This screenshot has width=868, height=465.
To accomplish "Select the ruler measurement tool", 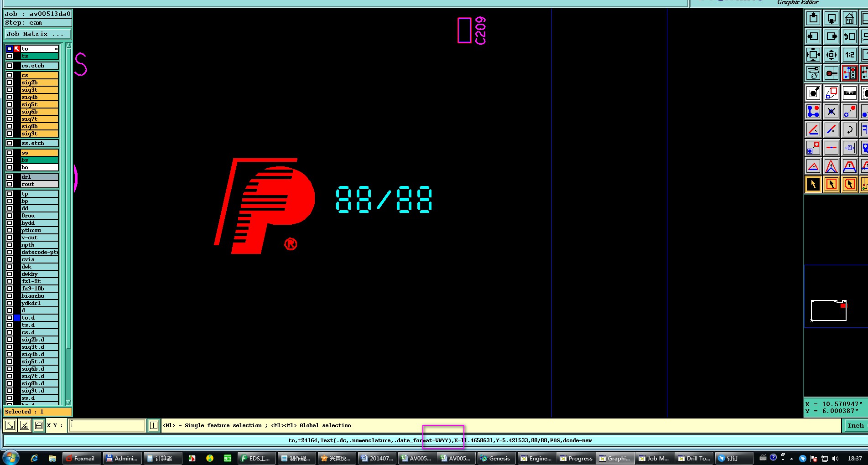I will click(x=850, y=93).
